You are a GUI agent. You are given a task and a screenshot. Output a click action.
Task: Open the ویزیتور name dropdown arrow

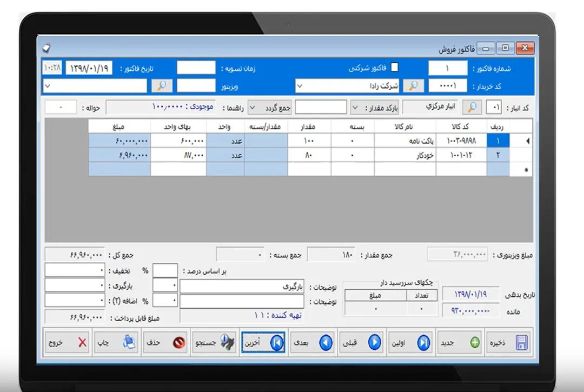(x=47, y=86)
